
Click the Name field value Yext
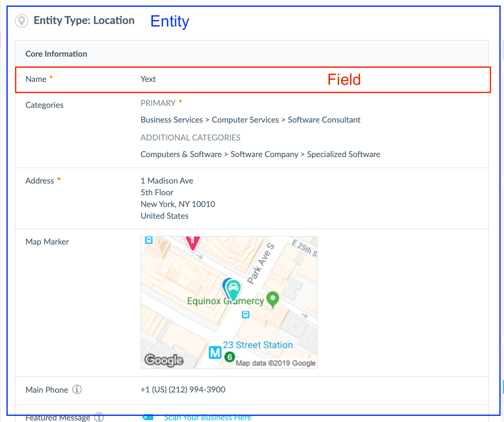pos(148,79)
